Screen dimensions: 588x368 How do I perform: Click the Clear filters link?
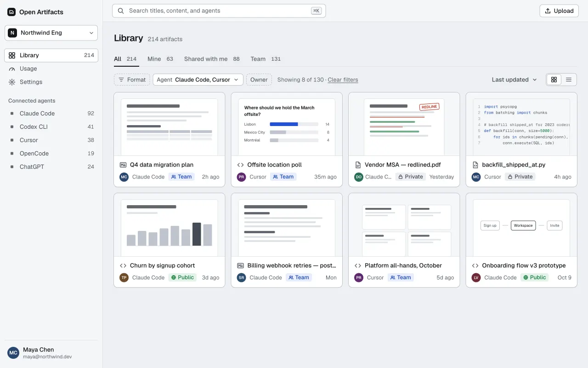click(x=343, y=80)
